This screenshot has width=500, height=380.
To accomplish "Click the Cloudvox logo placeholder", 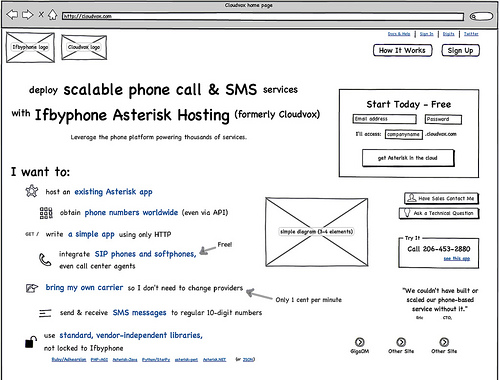I will (x=84, y=47).
